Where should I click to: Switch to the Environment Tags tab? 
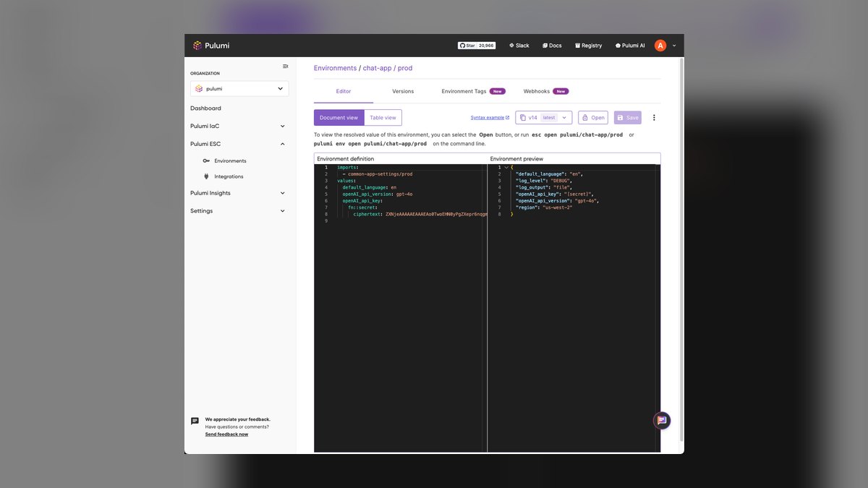pos(473,92)
